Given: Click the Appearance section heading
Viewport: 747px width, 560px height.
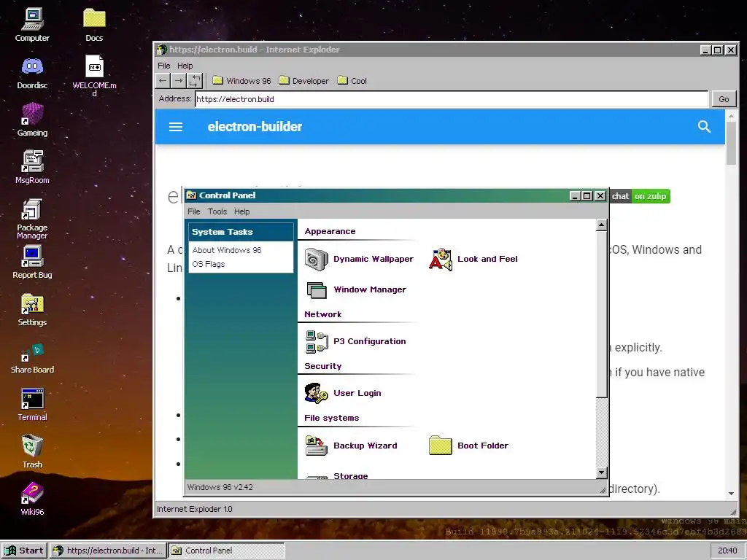Looking at the screenshot, I should [330, 231].
